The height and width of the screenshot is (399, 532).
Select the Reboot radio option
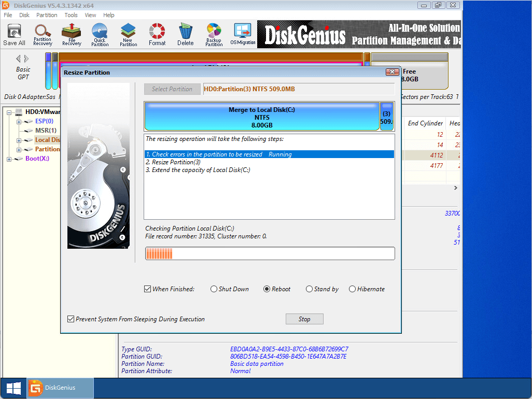point(267,289)
